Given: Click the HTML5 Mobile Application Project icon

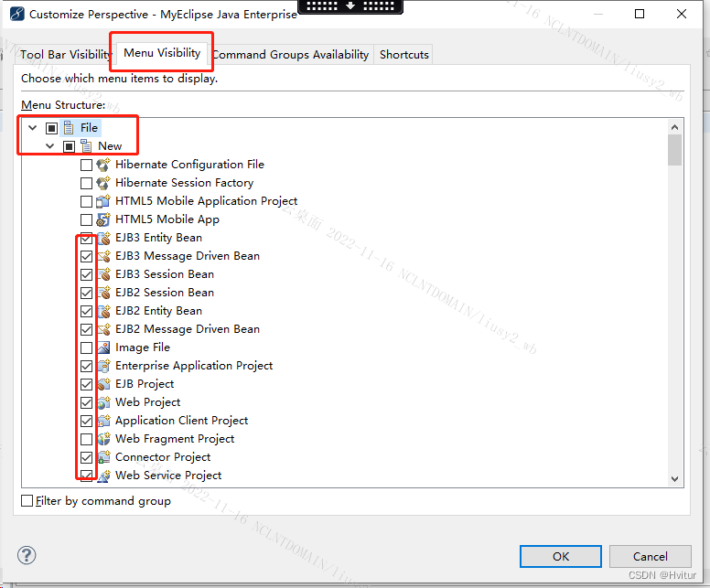Looking at the screenshot, I should tap(103, 201).
